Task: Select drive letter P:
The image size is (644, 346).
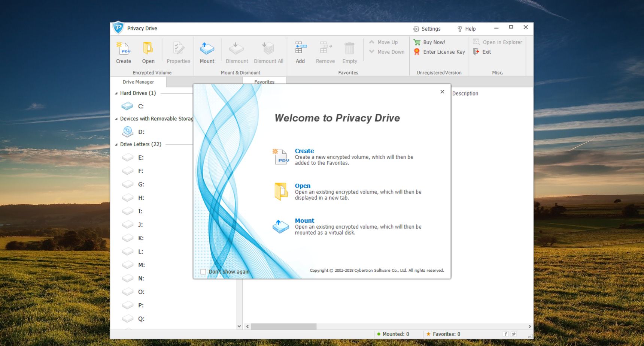Action: [x=133, y=306]
